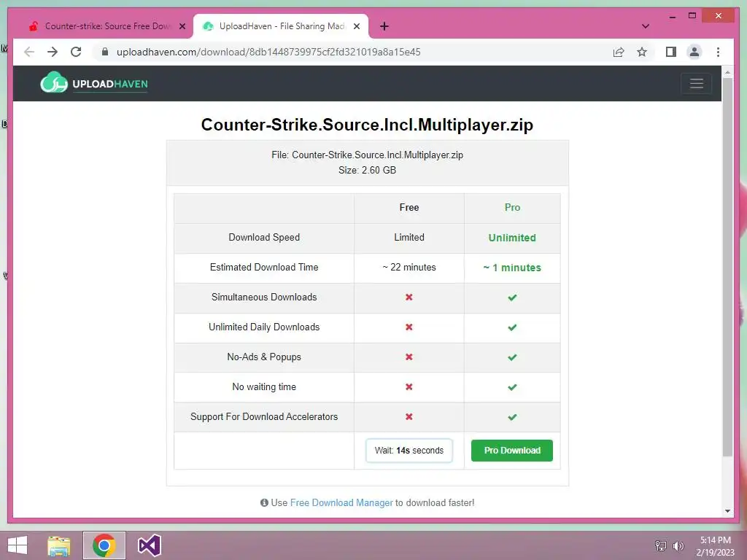Share this page via share icon
Viewport: 747px width, 560px height.
point(619,52)
